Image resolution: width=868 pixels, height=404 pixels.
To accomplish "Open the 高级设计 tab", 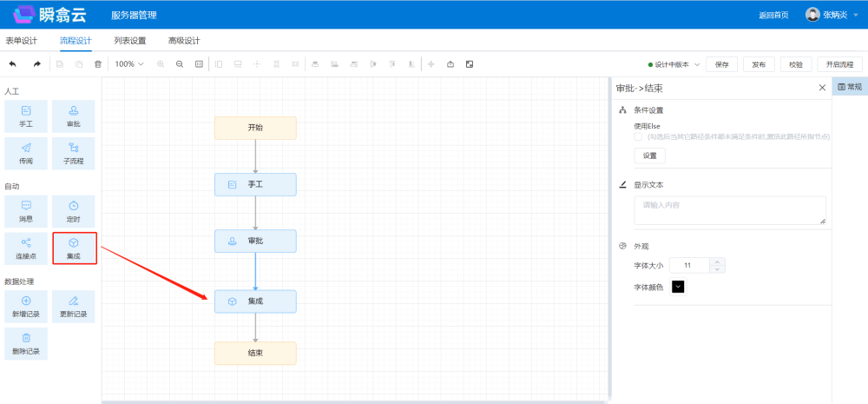I will pyautogui.click(x=184, y=41).
